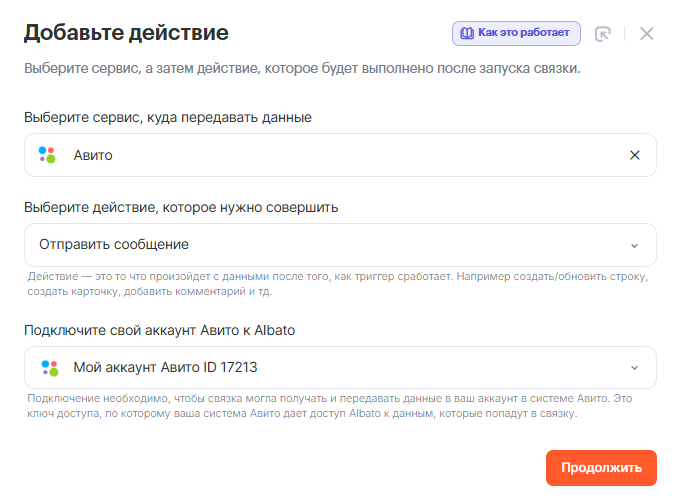Click the Авито logo in the account dropdown

(48, 367)
